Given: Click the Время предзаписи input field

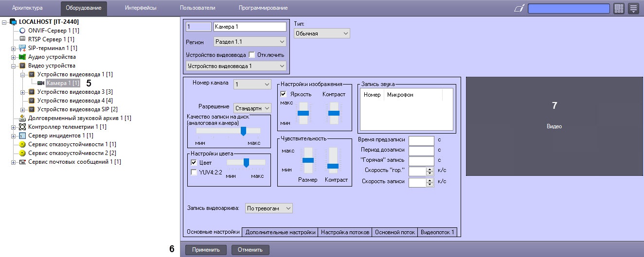Looking at the screenshot, I should click(x=421, y=140).
